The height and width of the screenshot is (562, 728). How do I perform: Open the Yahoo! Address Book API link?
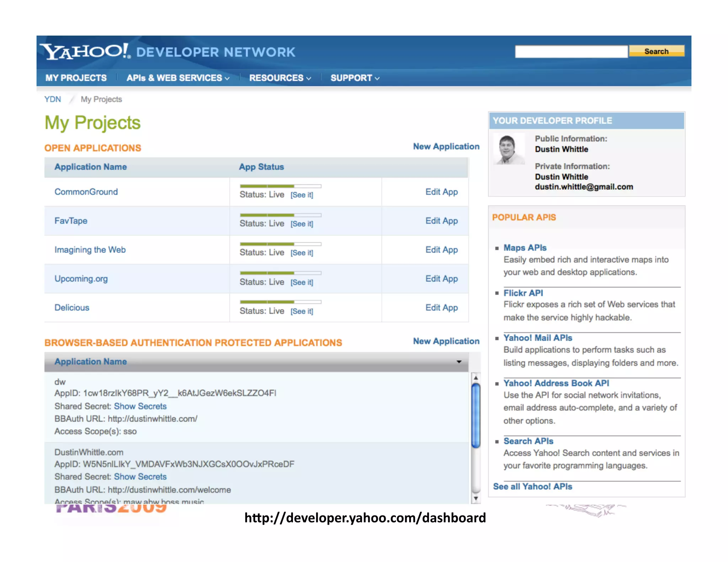(556, 383)
